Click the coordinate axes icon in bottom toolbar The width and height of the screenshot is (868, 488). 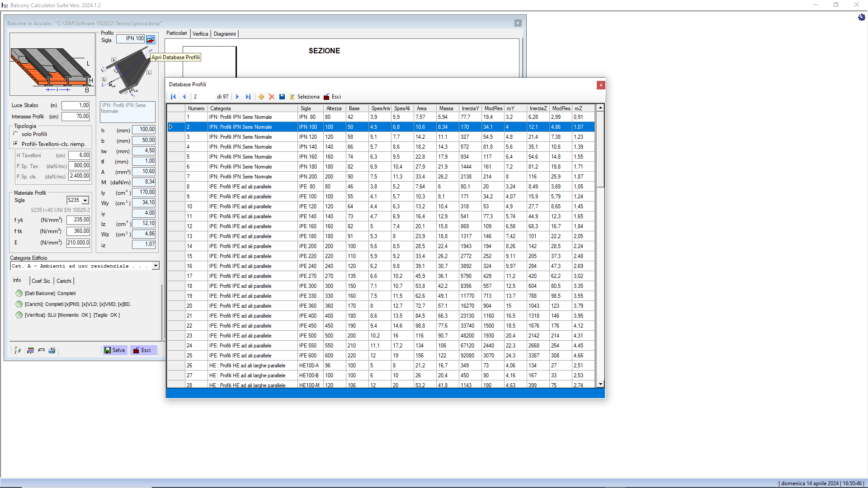(x=18, y=350)
